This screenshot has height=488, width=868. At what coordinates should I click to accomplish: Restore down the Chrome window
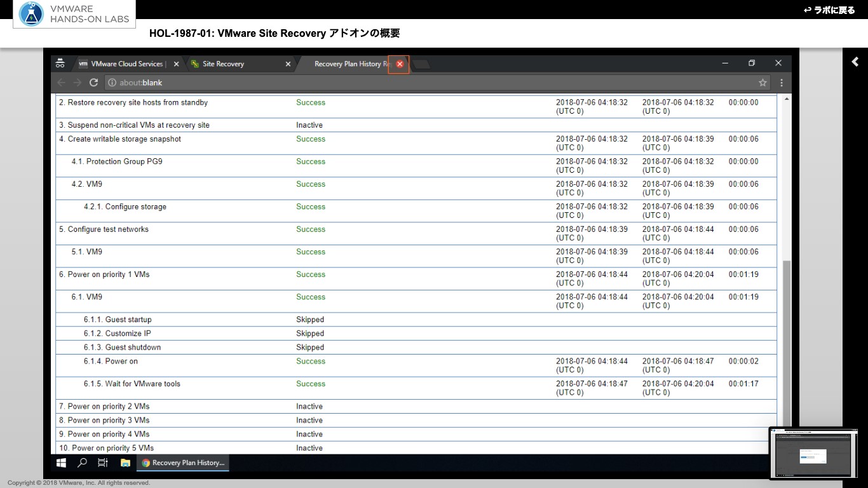point(752,64)
